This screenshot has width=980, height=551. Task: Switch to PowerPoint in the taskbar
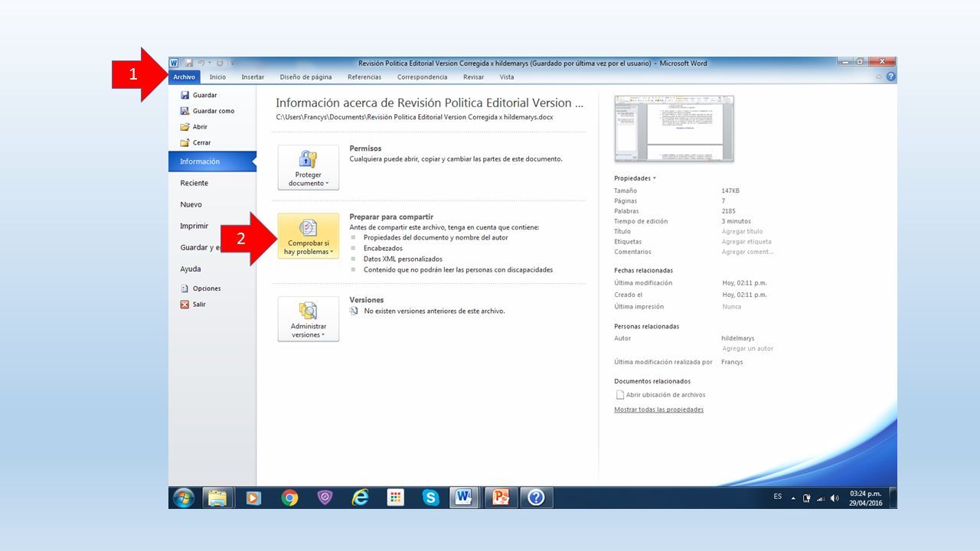(x=501, y=498)
